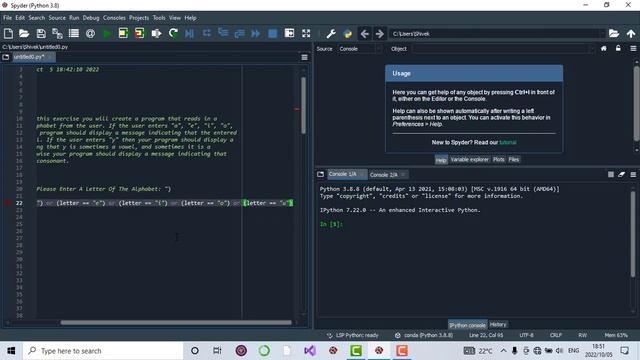
Task: Go back to previous directory arrow
Action: click(364, 33)
